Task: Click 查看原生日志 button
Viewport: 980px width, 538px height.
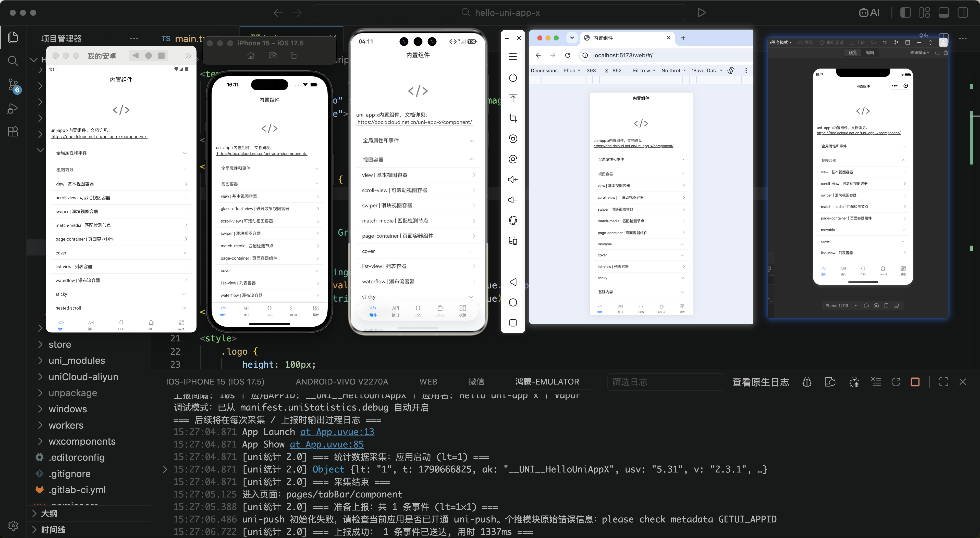Action: [760, 382]
